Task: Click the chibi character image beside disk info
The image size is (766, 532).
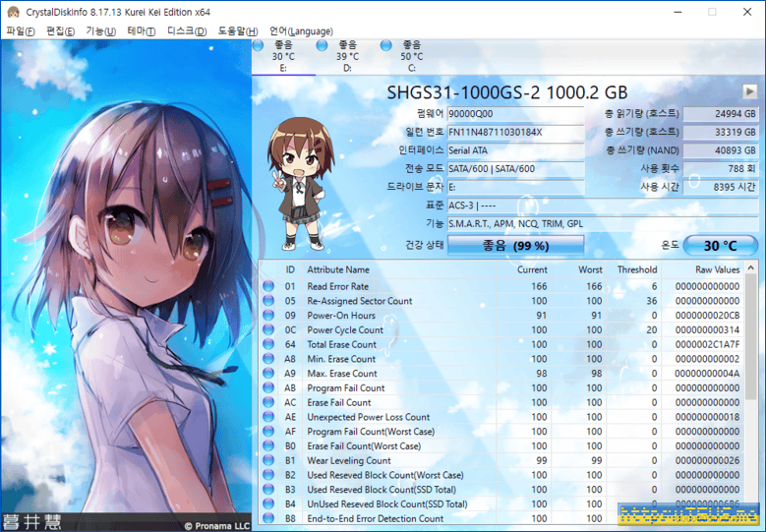Action: tap(299, 183)
